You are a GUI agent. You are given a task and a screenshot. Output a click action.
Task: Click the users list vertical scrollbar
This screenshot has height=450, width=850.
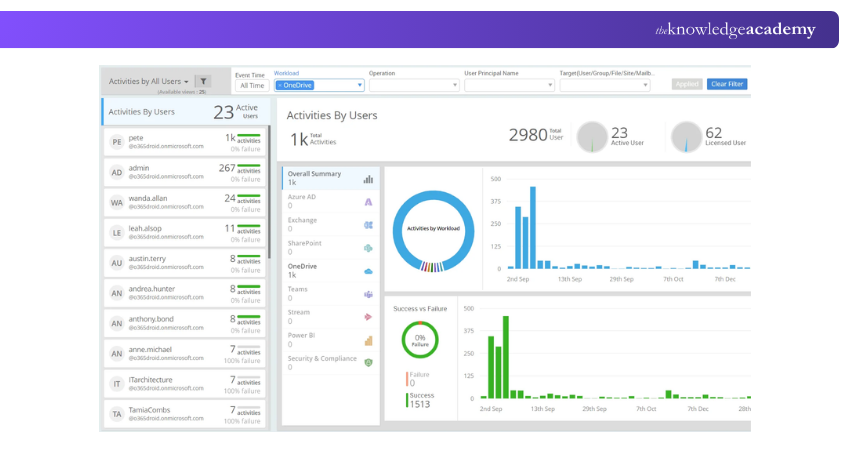coord(269,192)
